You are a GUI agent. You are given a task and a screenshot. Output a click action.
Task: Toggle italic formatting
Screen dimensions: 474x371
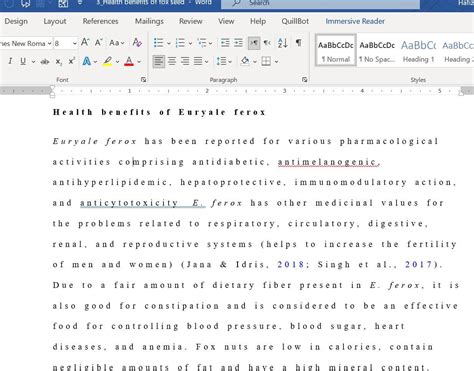pos(10,62)
